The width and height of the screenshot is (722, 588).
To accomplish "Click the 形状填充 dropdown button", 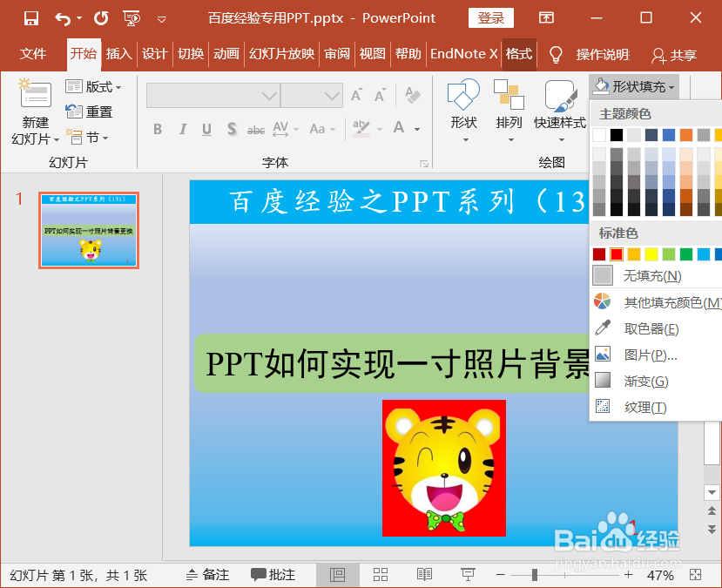I will click(x=633, y=86).
